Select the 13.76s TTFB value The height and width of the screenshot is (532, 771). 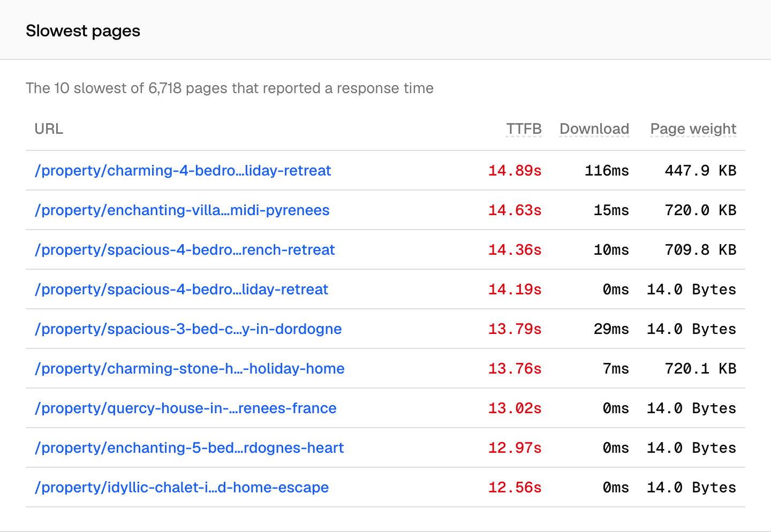click(515, 368)
